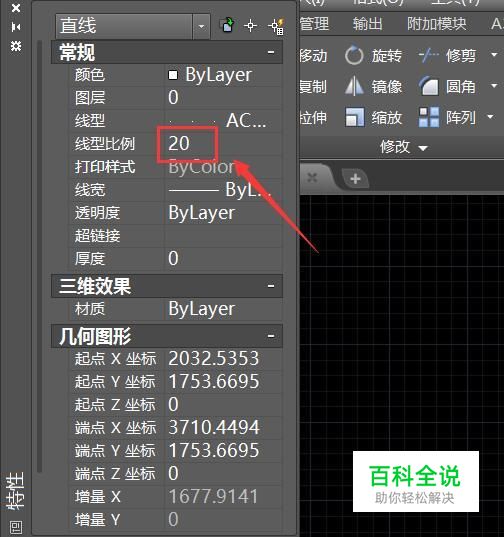Click the Select Objects crosshair icon
Image resolution: width=504 pixels, height=537 pixels.
251,26
